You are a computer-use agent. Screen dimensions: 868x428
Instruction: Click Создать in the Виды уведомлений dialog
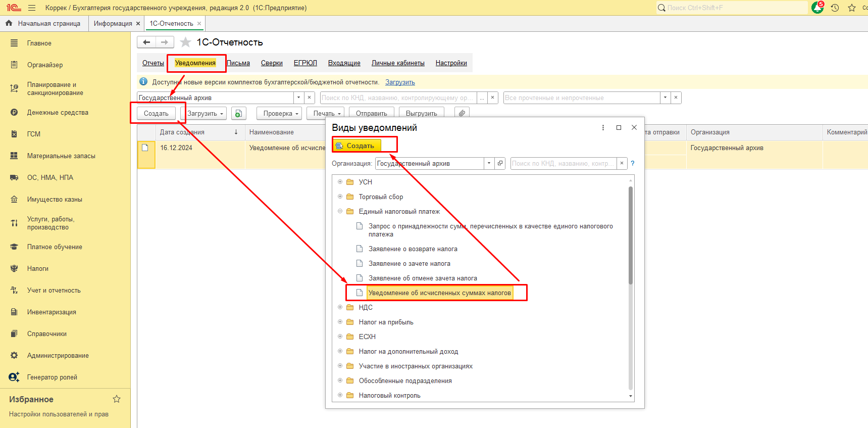coord(357,146)
